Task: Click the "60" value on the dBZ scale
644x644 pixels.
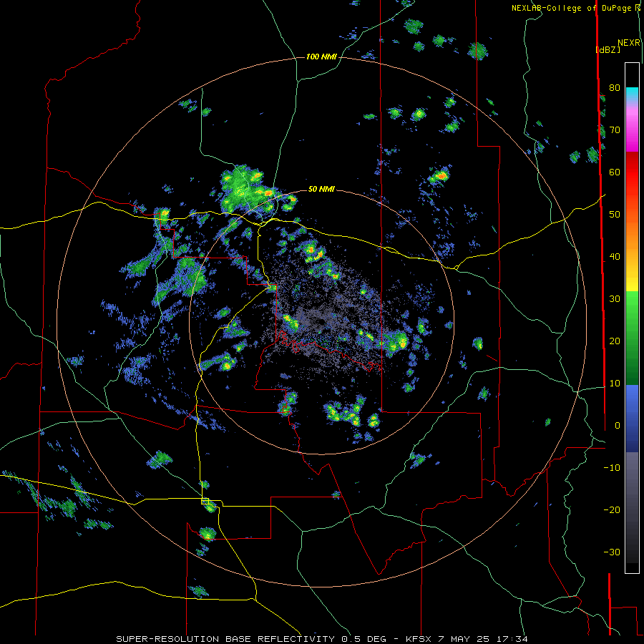Action: click(x=615, y=172)
